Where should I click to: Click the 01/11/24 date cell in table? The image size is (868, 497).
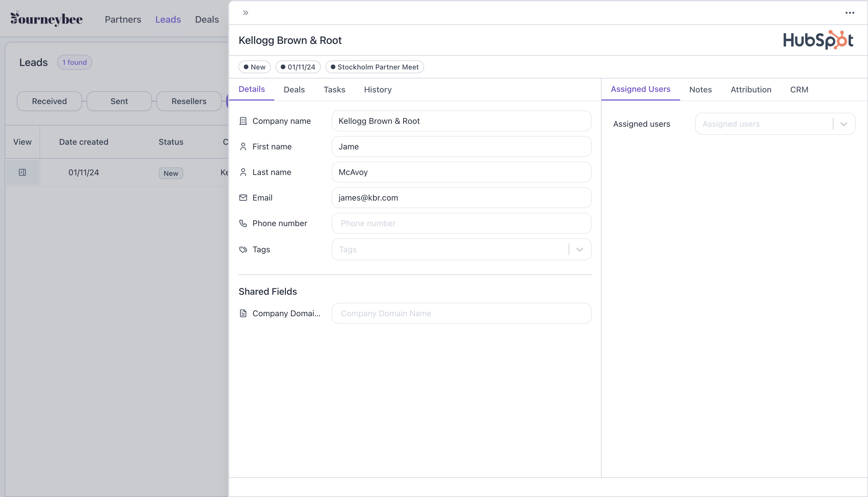[x=84, y=173]
